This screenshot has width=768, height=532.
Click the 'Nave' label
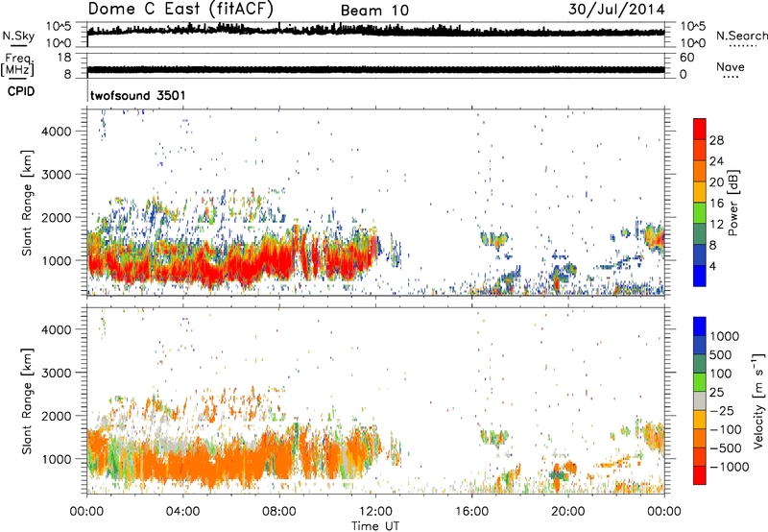click(x=730, y=66)
